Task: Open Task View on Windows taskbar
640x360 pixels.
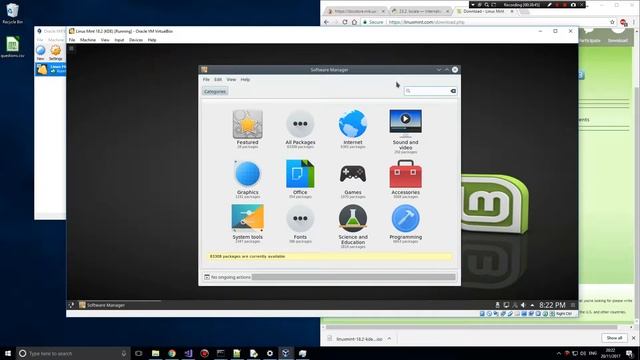Action: (139, 353)
